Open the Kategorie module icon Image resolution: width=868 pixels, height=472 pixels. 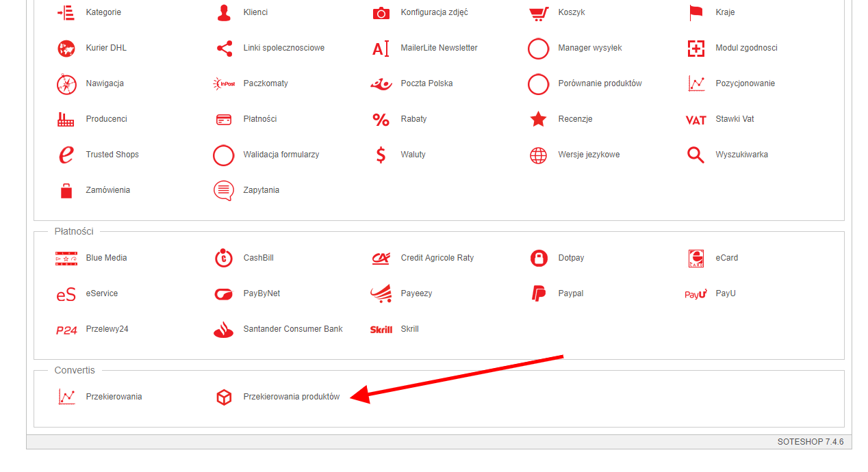coord(66,12)
